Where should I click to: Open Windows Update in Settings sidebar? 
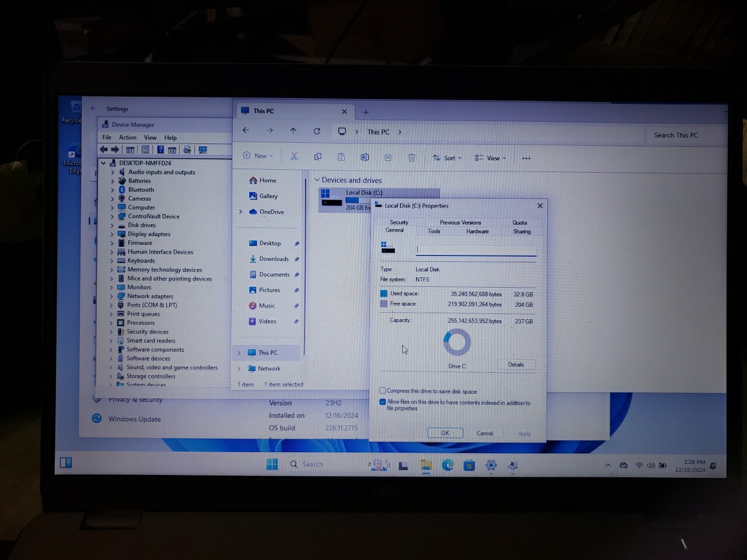(x=134, y=419)
